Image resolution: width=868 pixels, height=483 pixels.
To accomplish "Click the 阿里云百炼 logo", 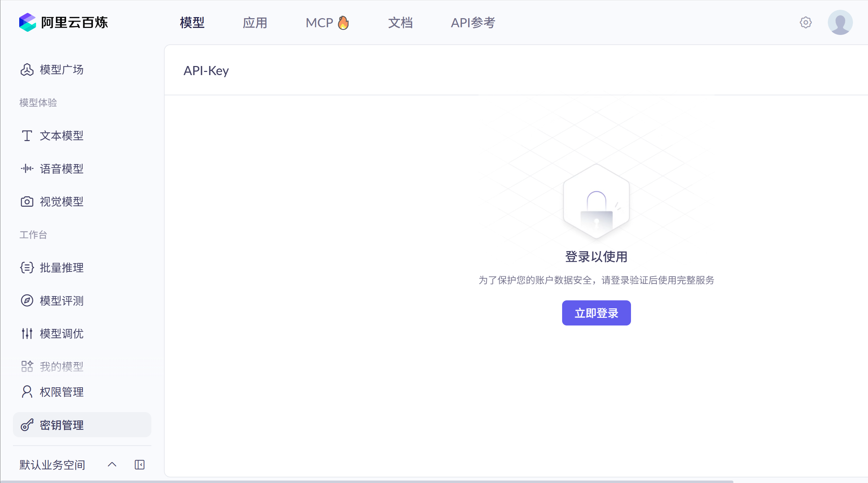I will (64, 22).
